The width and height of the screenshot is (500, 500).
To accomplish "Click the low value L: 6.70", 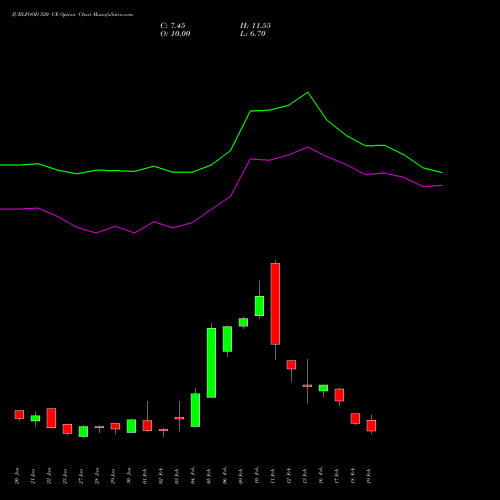I will (x=253, y=34).
